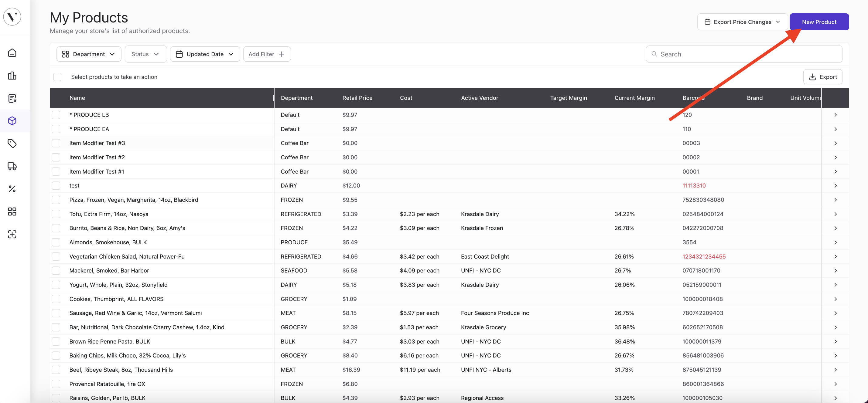Open the * PRODUCE LB row arrow
The width and height of the screenshot is (868, 403).
point(836,115)
